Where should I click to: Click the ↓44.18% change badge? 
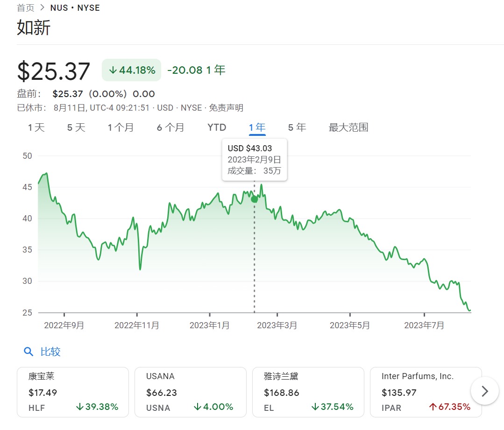[131, 70]
